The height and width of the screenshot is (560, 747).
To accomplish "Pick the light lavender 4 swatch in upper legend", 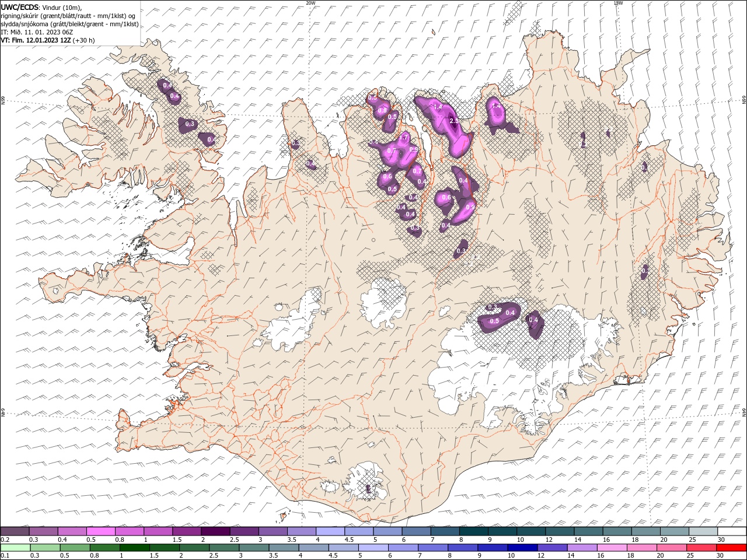I will [x=330, y=531].
